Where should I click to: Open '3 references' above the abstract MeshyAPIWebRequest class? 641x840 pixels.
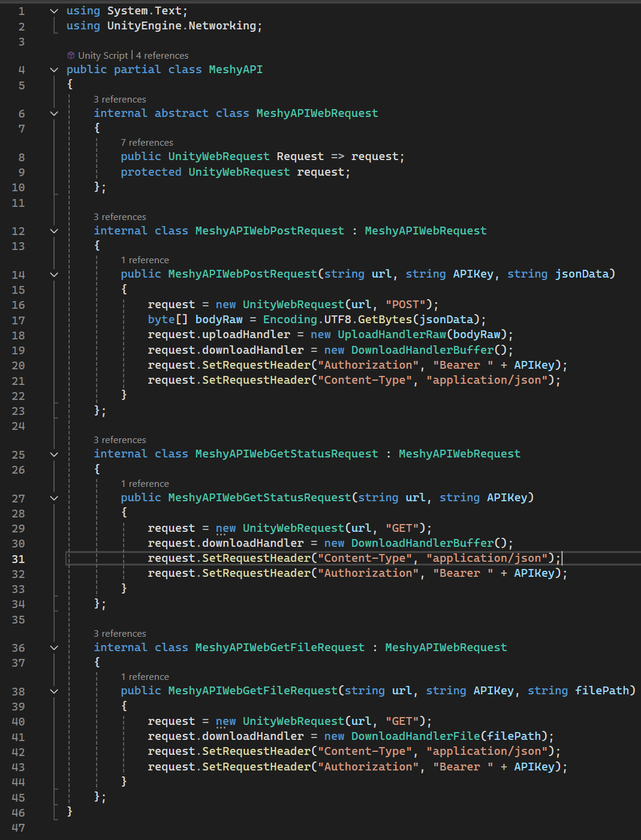coord(120,100)
